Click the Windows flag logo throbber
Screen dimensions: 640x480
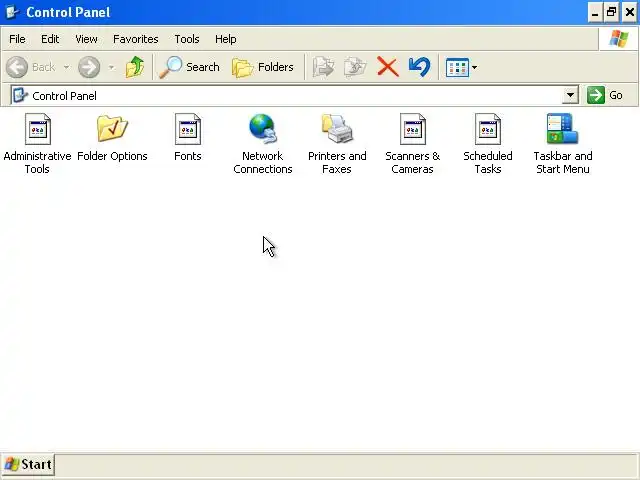[619, 39]
